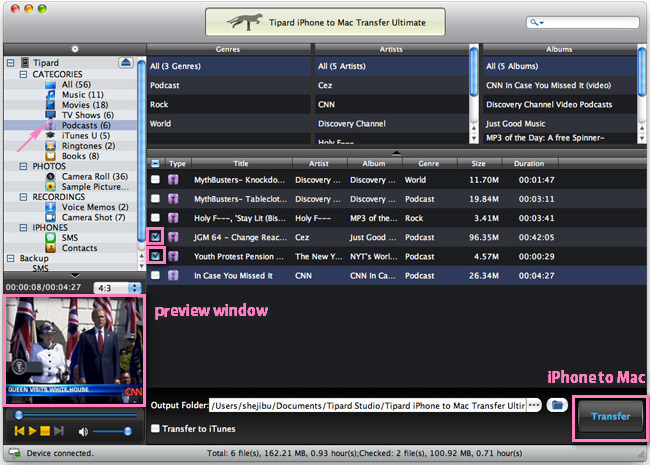The width and height of the screenshot is (650, 465).
Task: Open Sample Picture sunflower icon
Action: [50, 187]
